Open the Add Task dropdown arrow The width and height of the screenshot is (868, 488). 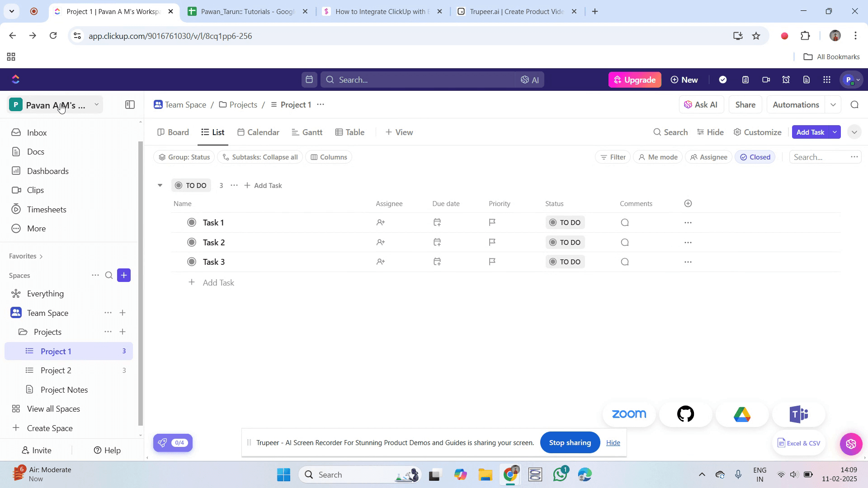tap(835, 132)
